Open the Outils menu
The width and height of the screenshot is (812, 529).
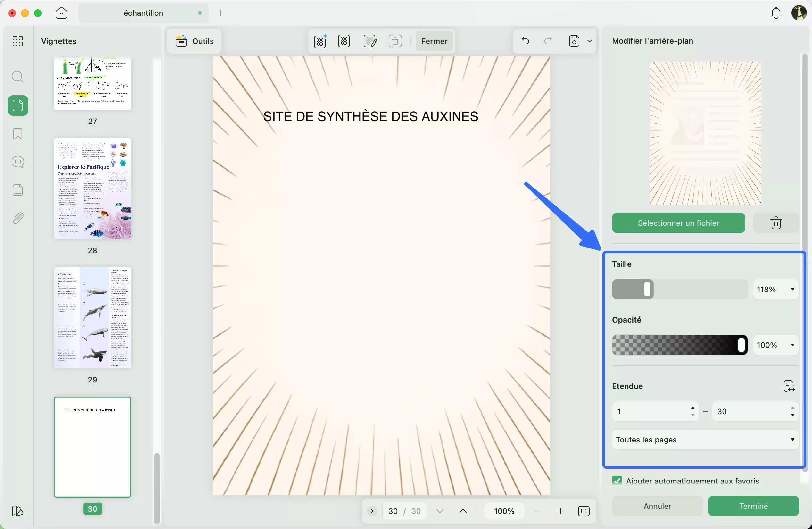point(194,41)
